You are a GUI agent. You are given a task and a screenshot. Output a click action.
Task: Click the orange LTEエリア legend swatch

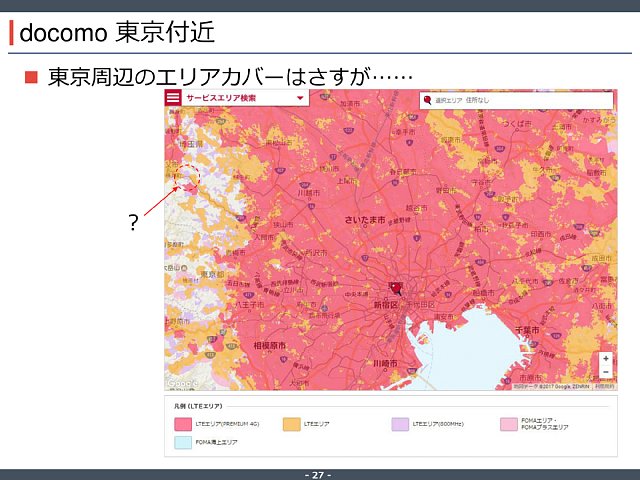(291, 424)
